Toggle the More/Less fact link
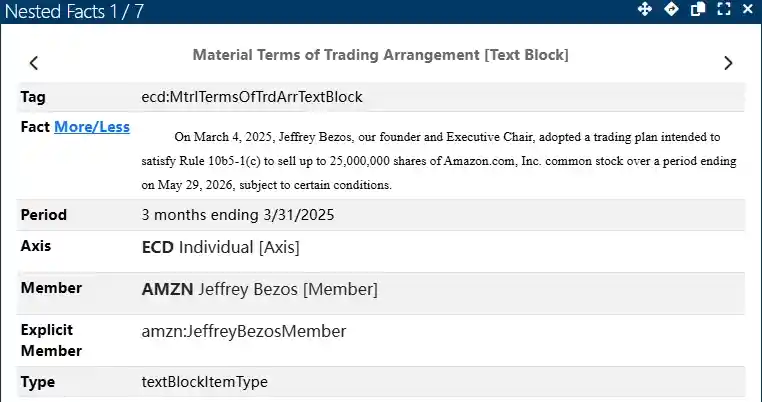 pyautogui.click(x=91, y=127)
